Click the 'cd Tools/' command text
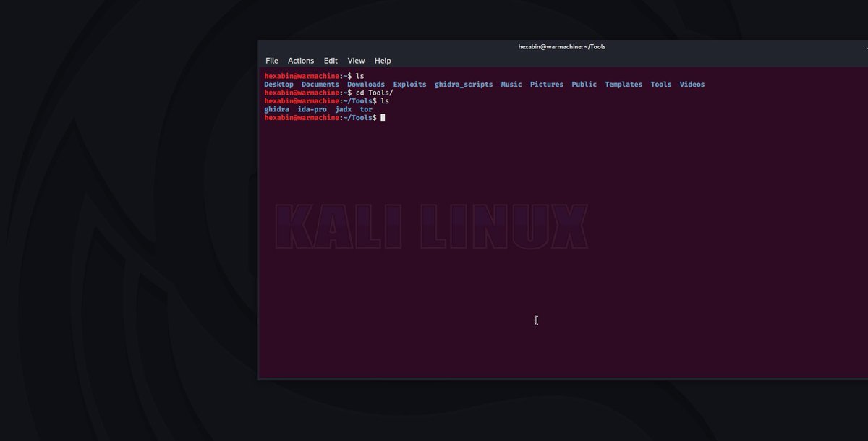Viewport: 868px width, 441px height. point(375,93)
